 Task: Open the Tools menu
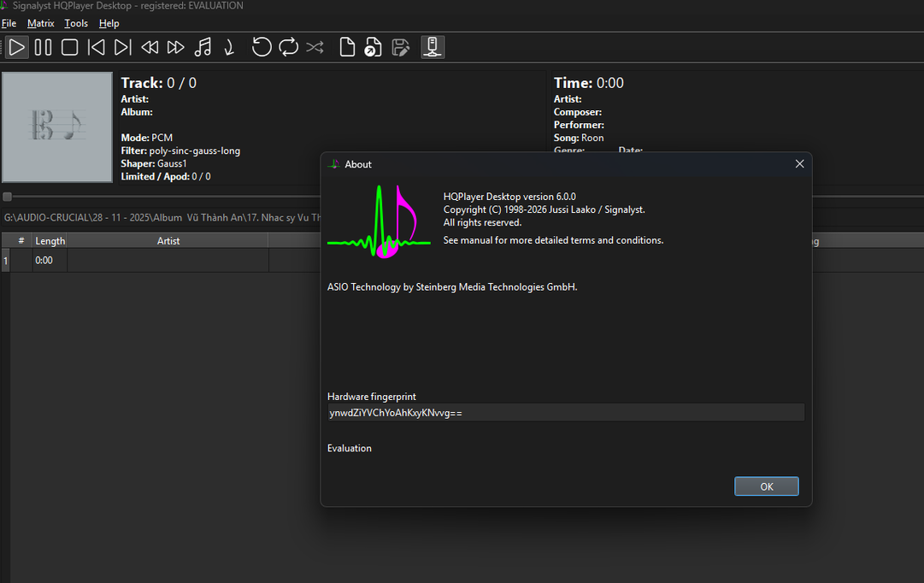(x=76, y=23)
